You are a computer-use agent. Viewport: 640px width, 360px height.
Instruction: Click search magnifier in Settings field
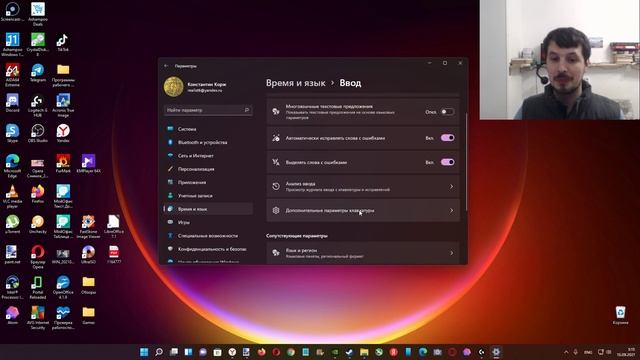(247, 110)
